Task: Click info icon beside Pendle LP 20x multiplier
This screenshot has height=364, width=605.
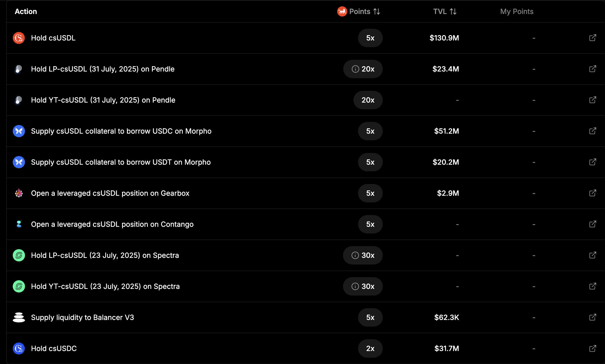Action: click(355, 69)
